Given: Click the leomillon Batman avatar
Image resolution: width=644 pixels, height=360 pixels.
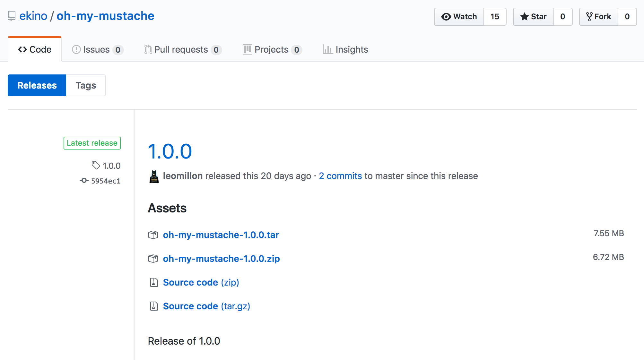Looking at the screenshot, I should (x=154, y=176).
